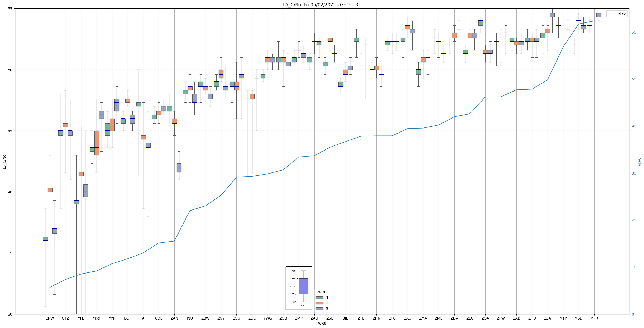Image resolution: width=644 pixels, height=328 pixels.
Task: Click the 55 tick on left axis
Action: point(11,9)
